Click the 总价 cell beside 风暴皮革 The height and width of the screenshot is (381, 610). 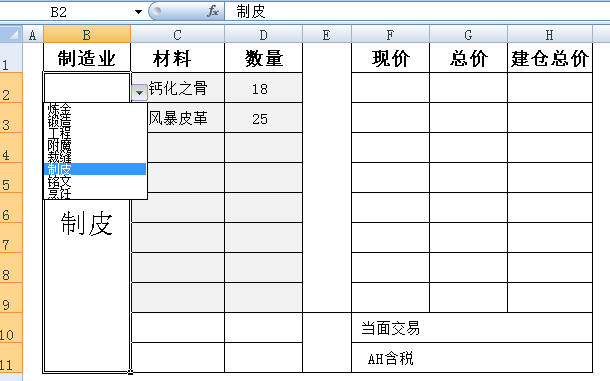click(468, 118)
